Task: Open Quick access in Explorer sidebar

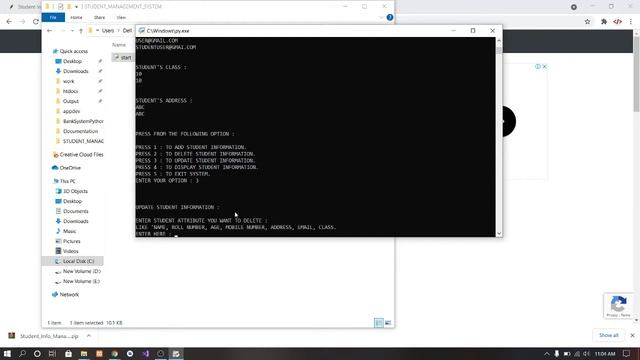Action: coord(73,51)
